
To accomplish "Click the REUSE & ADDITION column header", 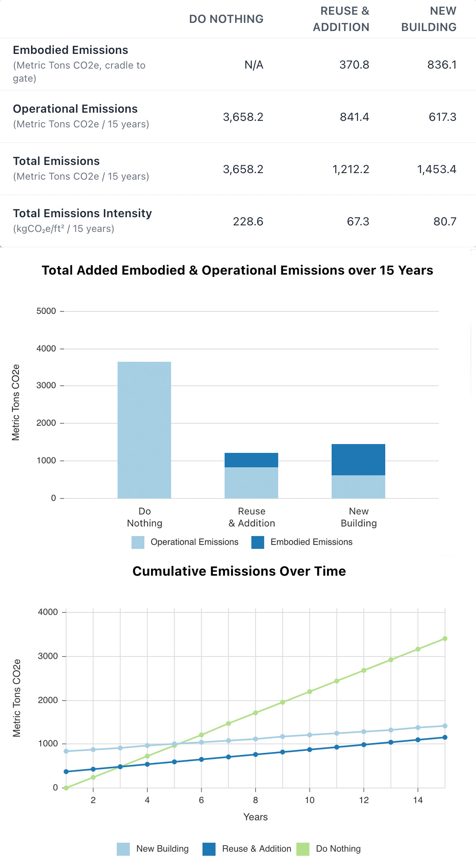I will pos(341,19).
